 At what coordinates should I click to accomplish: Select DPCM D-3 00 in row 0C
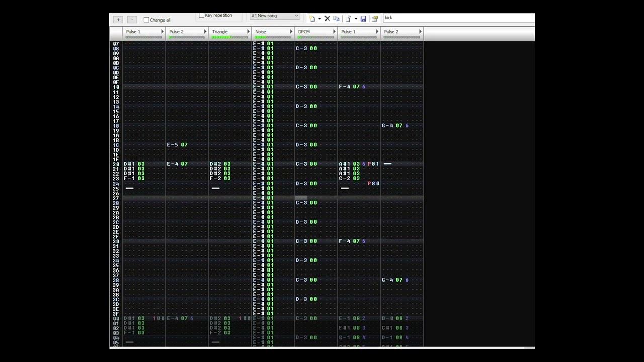[306, 68]
